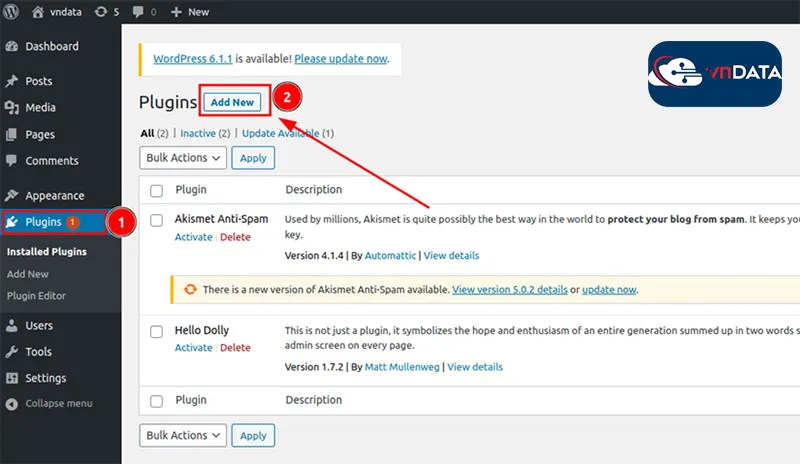Screen dimensions: 800x464
Task: Open the Automattic author link
Action: [x=390, y=256]
